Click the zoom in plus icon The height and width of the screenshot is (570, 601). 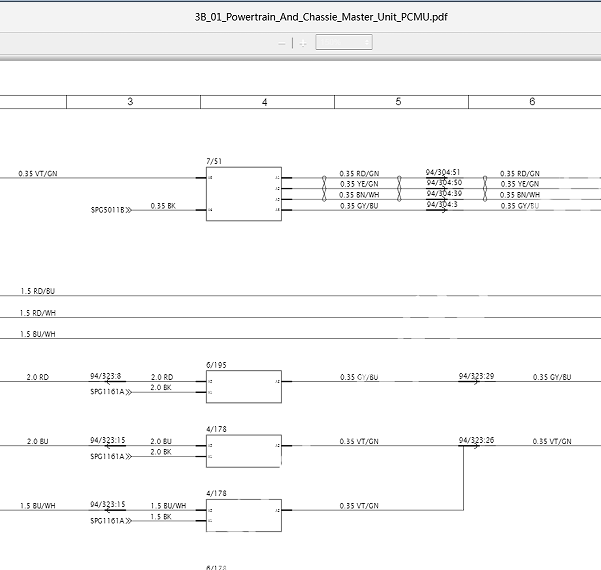pyautogui.click(x=303, y=44)
